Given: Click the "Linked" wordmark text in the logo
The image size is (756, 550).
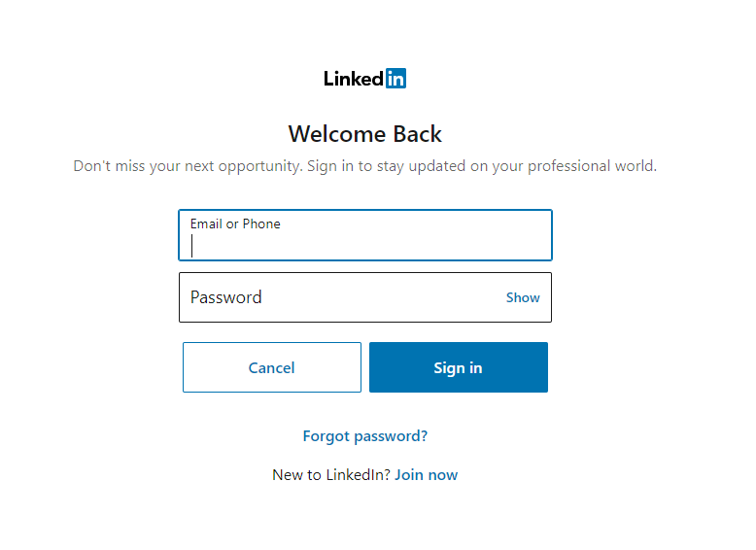Looking at the screenshot, I should tap(354, 79).
